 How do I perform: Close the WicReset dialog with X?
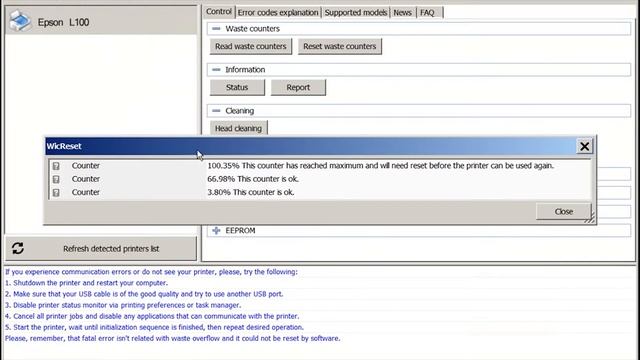pos(584,146)
